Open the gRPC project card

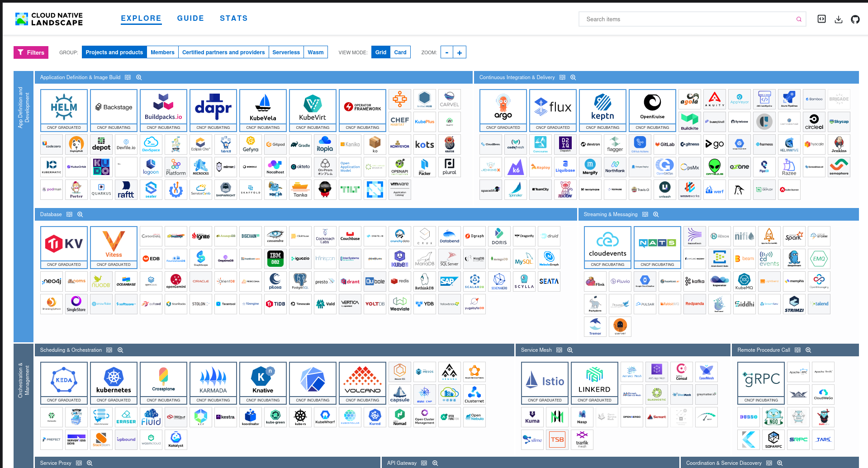(761, 383)
